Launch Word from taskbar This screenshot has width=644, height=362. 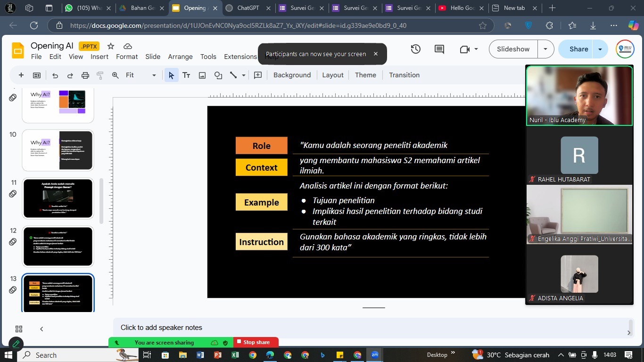click(x=200, y=355)
